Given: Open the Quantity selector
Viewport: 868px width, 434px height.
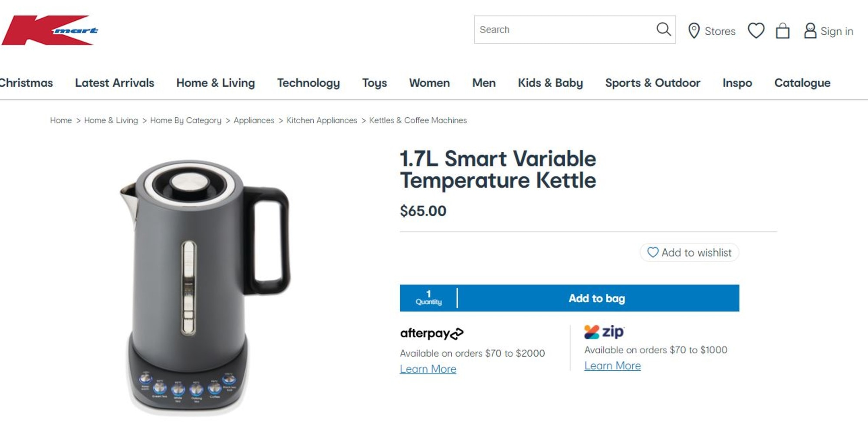Looking at the screenshot, I should [x=428, y=298].
